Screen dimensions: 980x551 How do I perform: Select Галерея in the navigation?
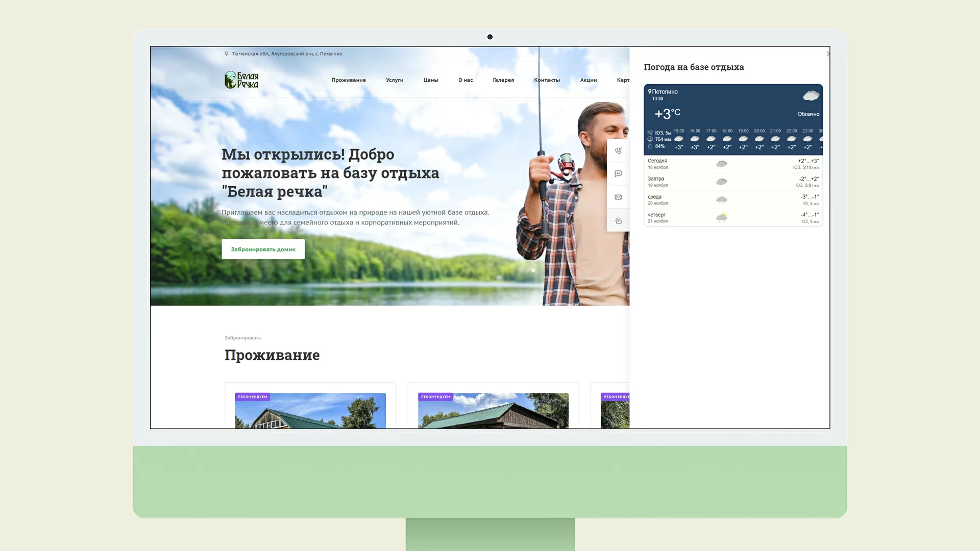503,80
